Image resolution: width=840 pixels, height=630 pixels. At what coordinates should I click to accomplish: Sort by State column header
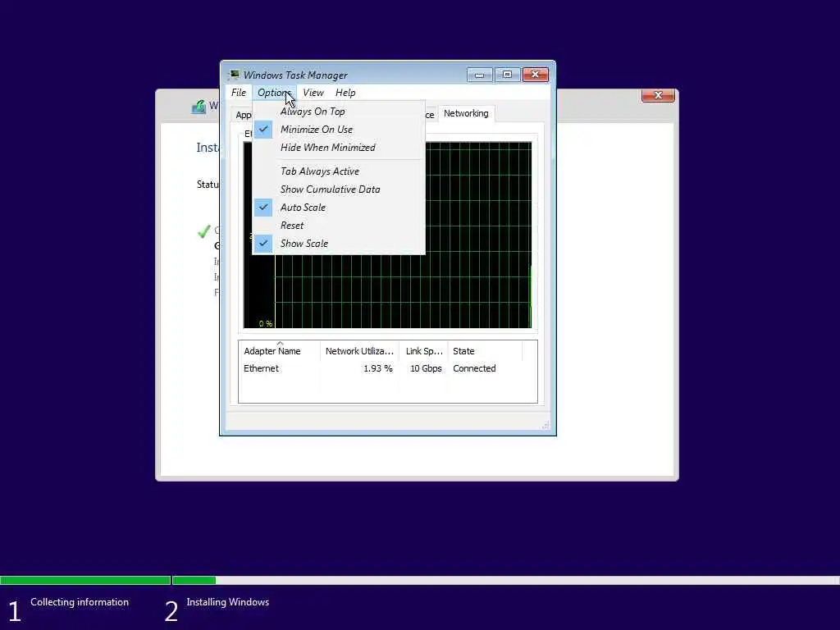(485, 351)
